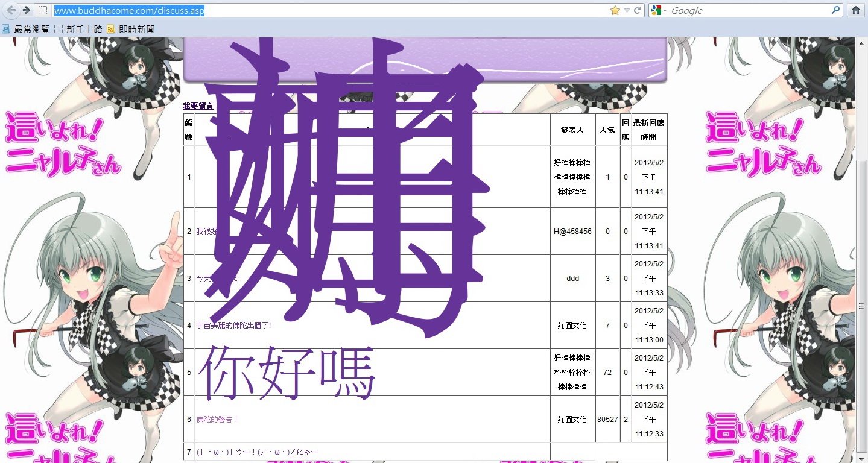Click the 新手上路 bookmark page icon
The image size is (868, 463).
click(x=59, y=28)
